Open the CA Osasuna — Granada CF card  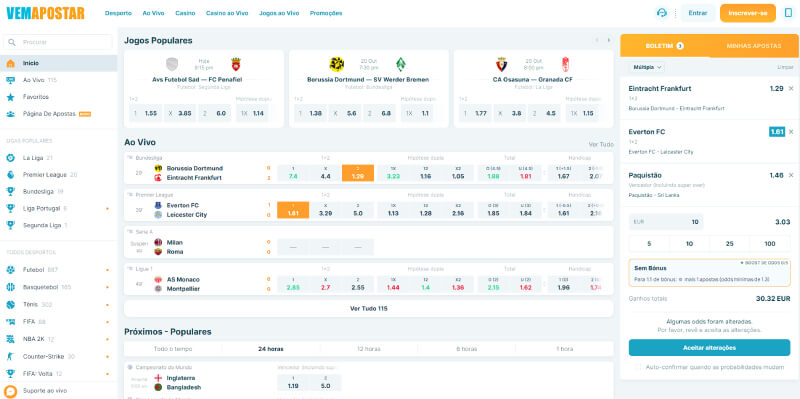[x=533, y=88]
